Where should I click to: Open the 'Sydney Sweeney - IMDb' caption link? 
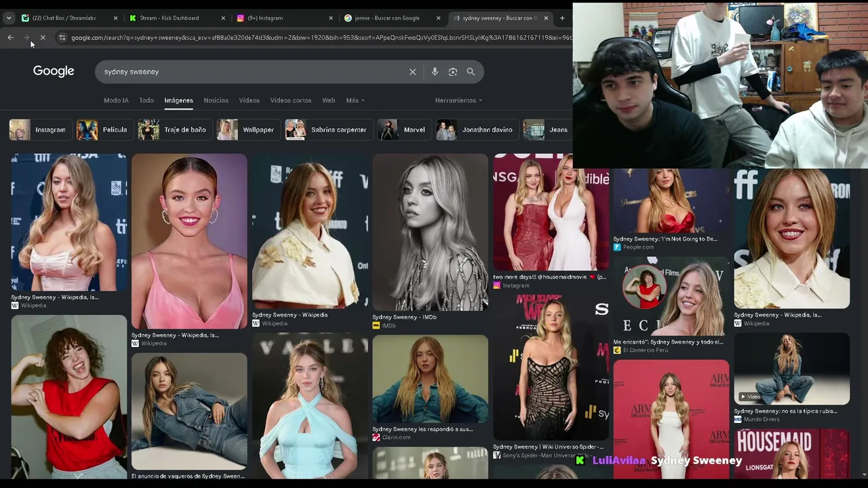tap(404, 317)
